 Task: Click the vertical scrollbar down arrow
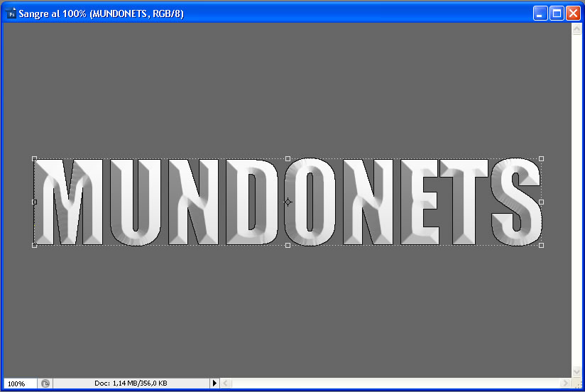point(576,371)
